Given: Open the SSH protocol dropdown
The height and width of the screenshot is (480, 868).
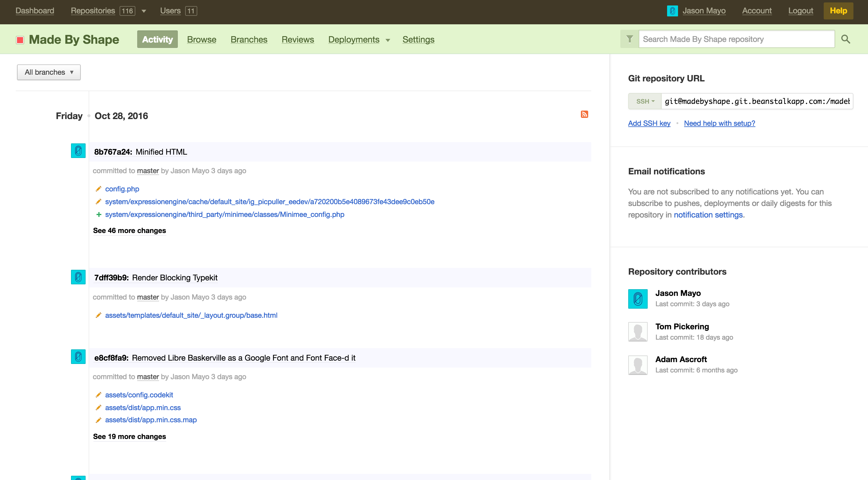Looking at the screenshot, I should click(x=645, y=101).
